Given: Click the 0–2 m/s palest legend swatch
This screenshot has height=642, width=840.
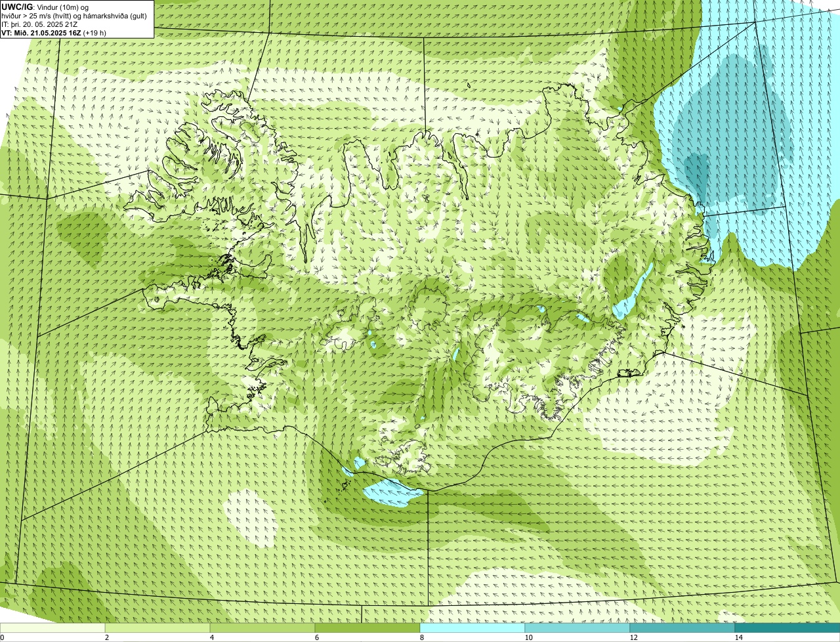Looking at the screenshot, I should 52,628.
